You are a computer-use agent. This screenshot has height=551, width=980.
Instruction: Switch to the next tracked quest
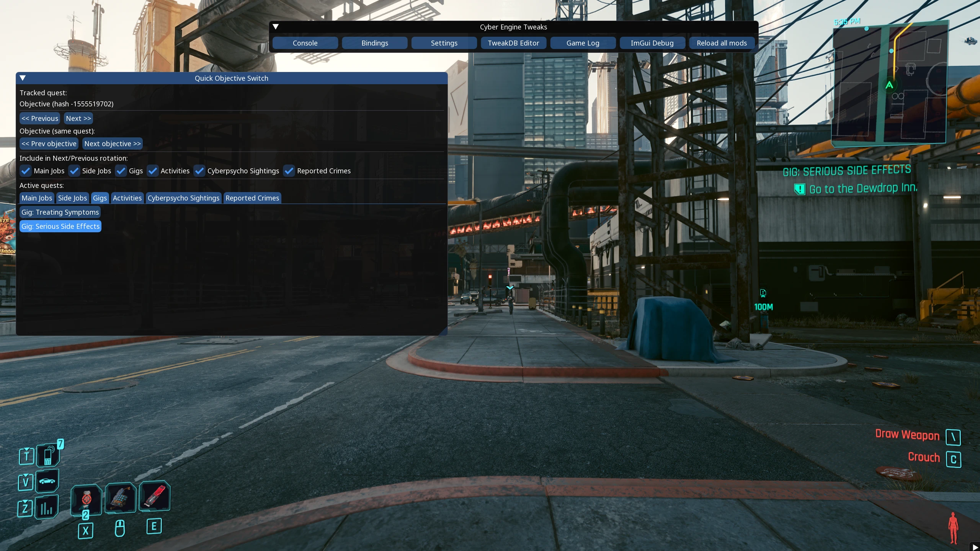point(78,118)
